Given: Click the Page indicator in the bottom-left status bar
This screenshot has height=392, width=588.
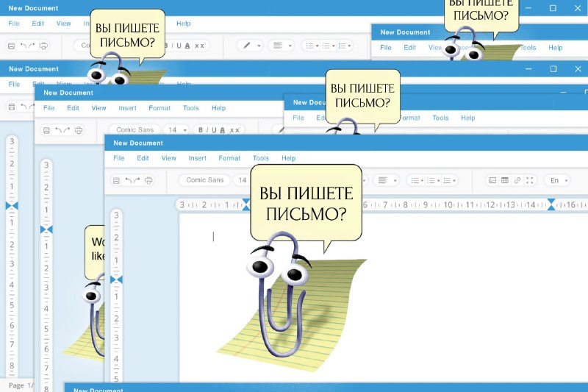Looking at the screenshot, I should point(21,385).
